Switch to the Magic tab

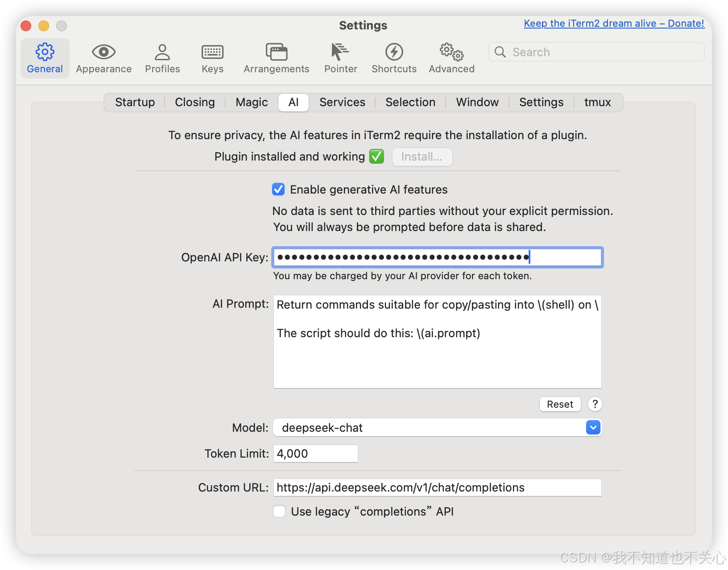(x=252, y=102)
